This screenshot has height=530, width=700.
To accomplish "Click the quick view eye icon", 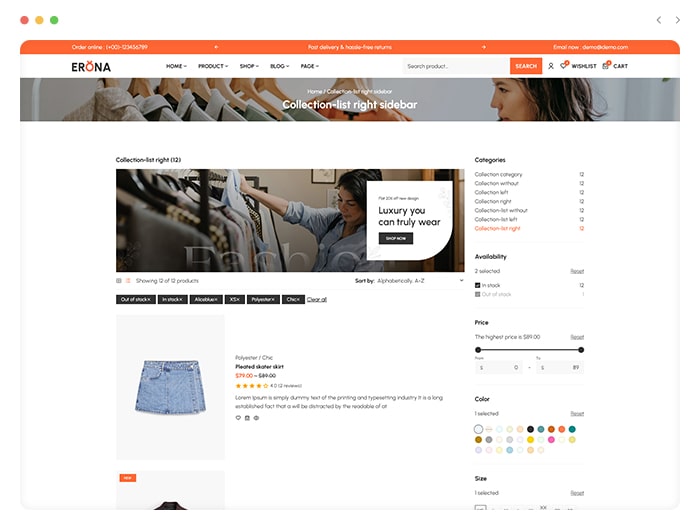I will pyautogui.click(x=256, y=418).
